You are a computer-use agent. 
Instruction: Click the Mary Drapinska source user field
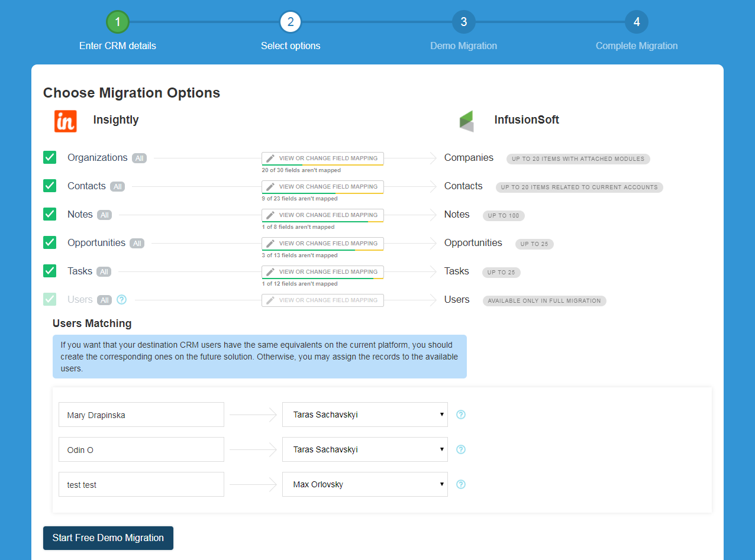[141, 415]
